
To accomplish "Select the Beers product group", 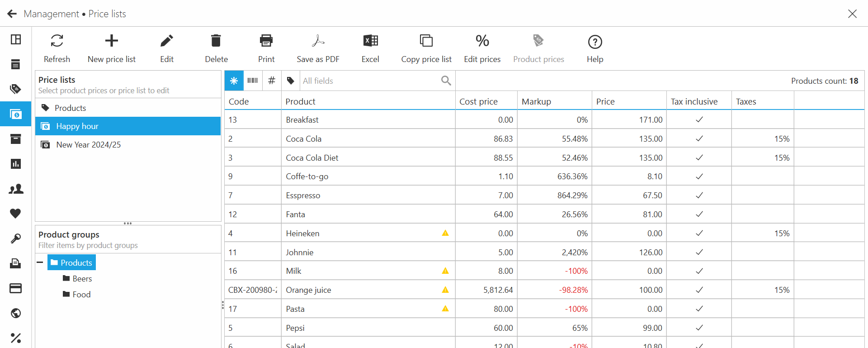I will tap(82, 279).
